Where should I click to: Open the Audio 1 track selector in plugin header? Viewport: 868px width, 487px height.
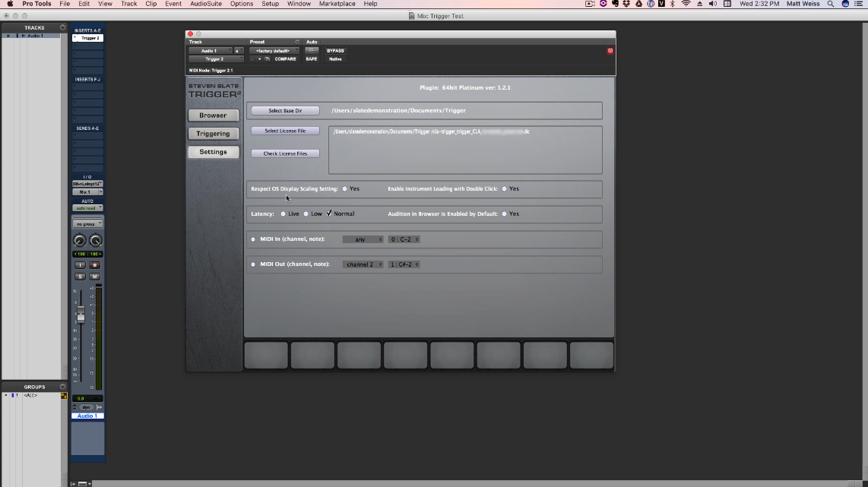(x=211, y=51)
